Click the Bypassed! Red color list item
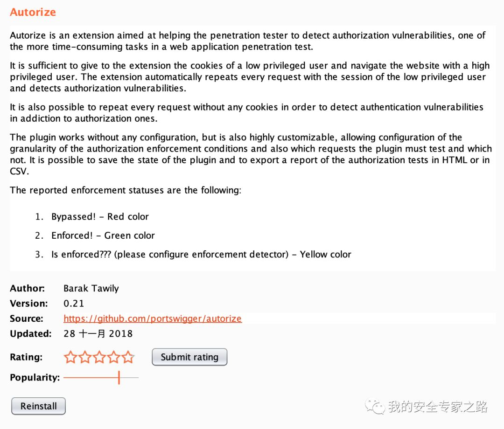Viewport: 504px width, 429px height. coord(100,217)
